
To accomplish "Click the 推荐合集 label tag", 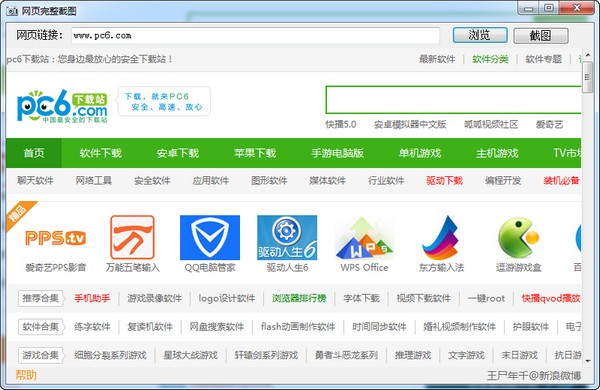I will pyautogui.click(x=41, y=298).
